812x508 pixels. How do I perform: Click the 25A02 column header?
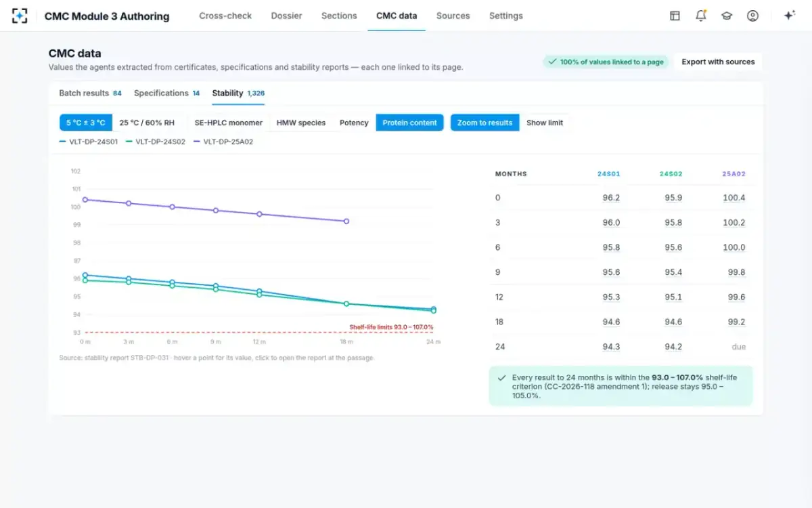coord(734,174)
